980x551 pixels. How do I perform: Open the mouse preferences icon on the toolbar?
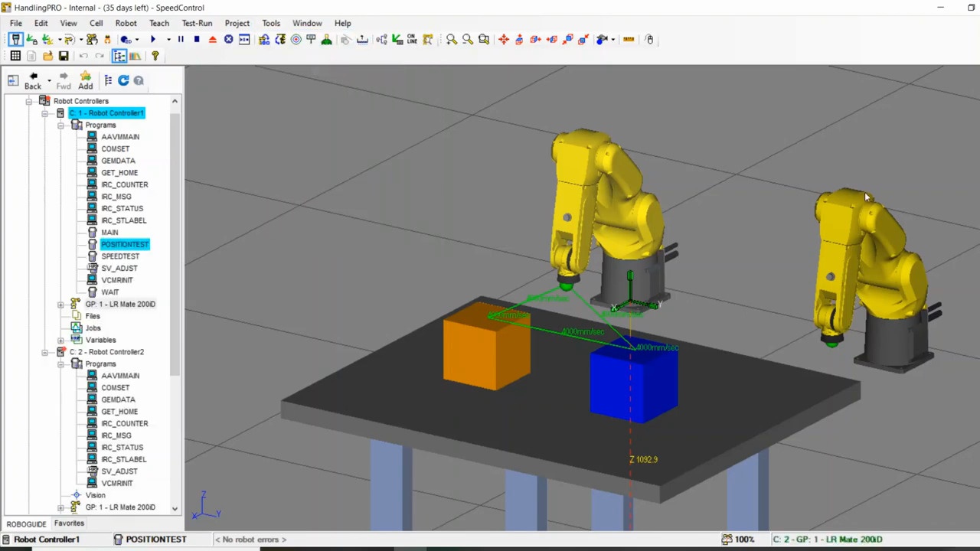point(650,39)
